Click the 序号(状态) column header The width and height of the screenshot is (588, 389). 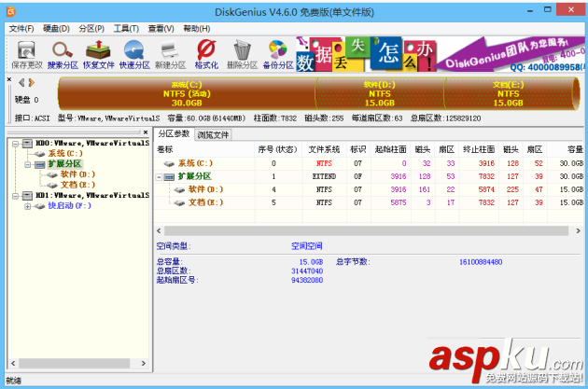[x=278, y=149]
